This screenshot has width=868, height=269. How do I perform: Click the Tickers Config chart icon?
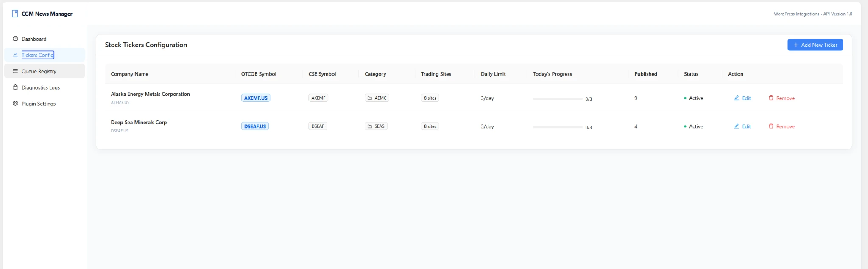[15, 55]
